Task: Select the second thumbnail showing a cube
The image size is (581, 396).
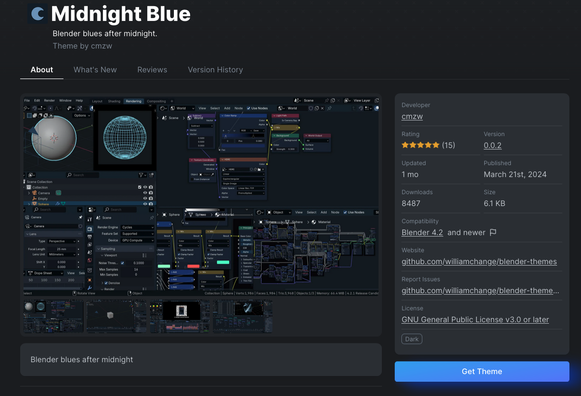Action: (116, 316)
